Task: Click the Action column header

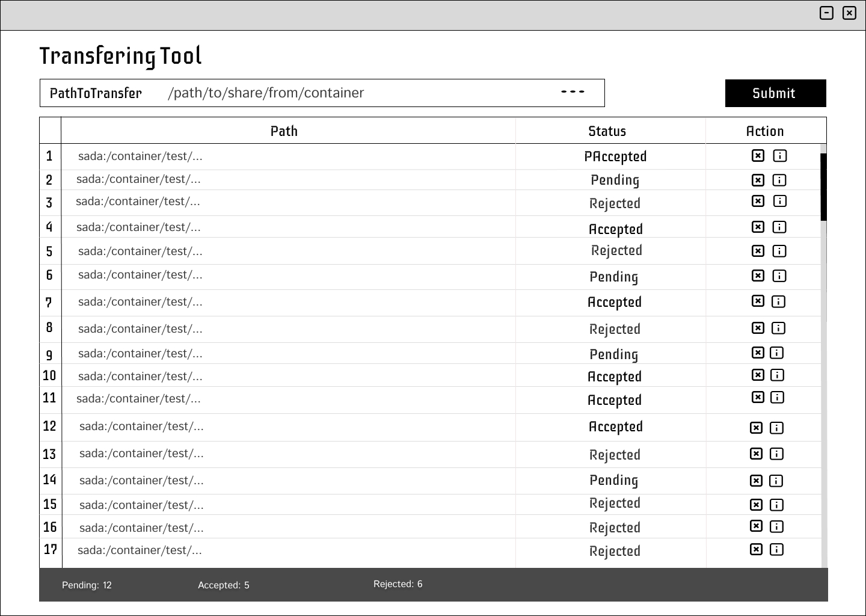Action: 764,131
